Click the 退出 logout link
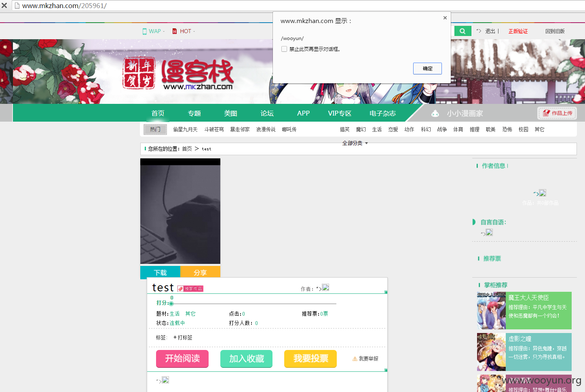The width and height of the screenshot is (585, 392). (490, 31)
